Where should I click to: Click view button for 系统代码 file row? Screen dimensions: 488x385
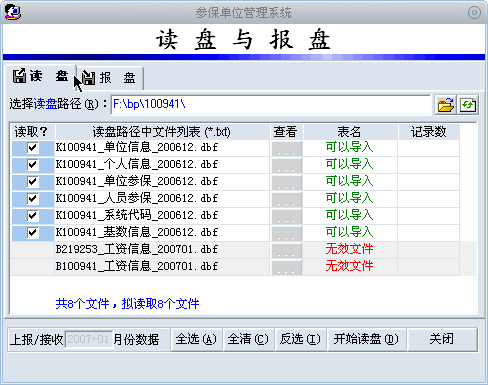[287, 216]
